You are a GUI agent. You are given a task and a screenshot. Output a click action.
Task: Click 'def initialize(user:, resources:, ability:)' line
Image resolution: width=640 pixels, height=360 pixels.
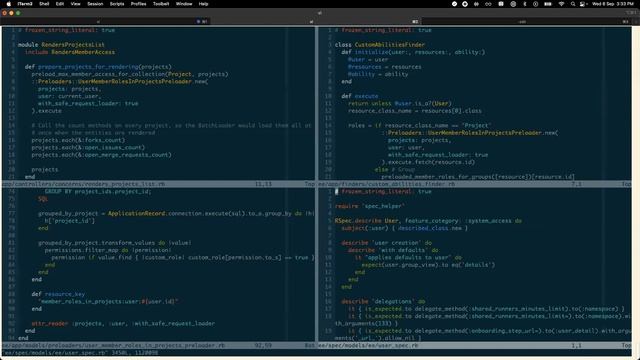(x=413, y=52)
